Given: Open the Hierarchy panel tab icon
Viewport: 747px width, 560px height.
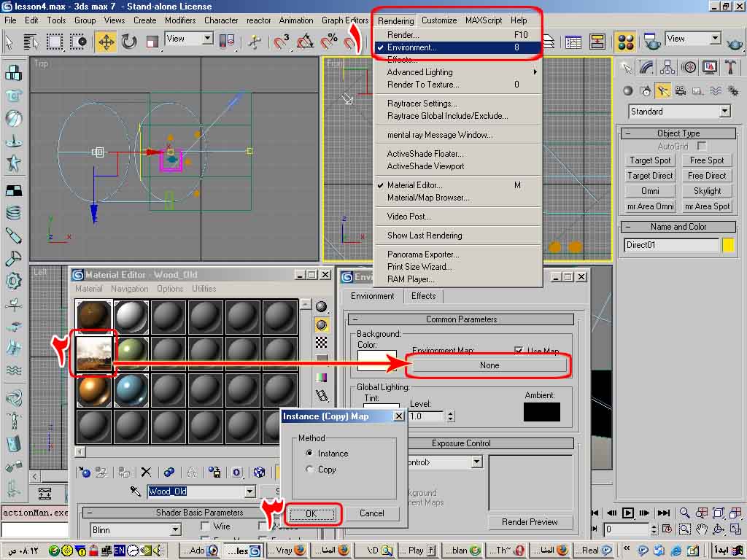Looking at the screenshot, I should pyautogui.click(x=667, y=68).
